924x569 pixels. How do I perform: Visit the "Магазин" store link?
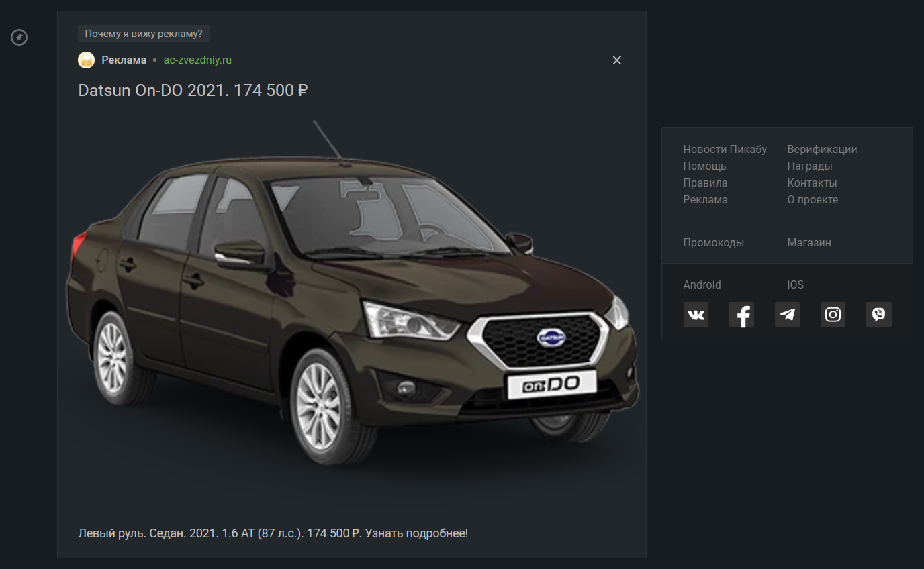(x=808, y=242)
